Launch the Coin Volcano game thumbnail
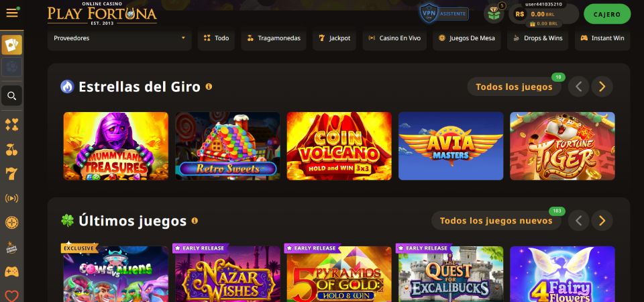 click(x=339, y=146)
